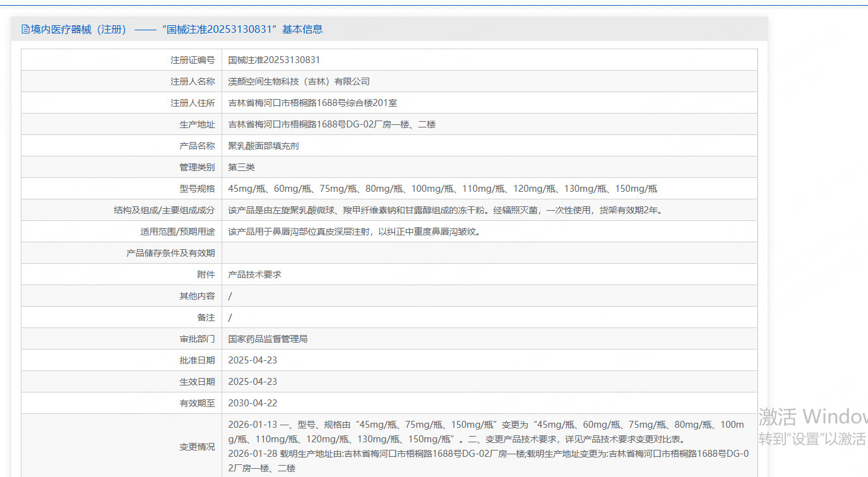The height and width of the screenshot is (477, 868).
Task: Click the label 注册人名称
Action: coord(193,81)
